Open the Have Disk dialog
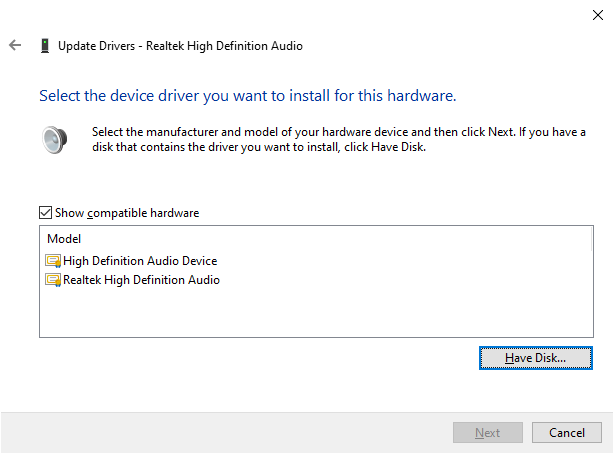Screen dimensions: 614x454 535,358
